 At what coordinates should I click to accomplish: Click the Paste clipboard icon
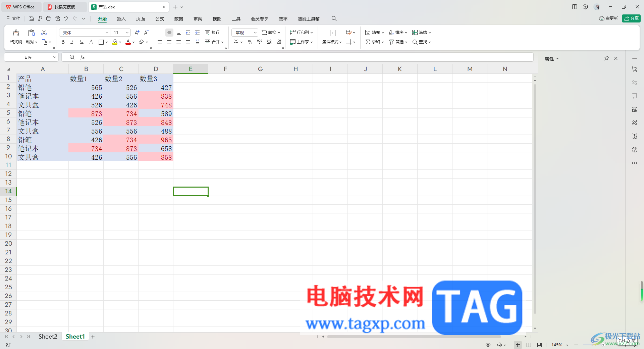pos(32,33)
